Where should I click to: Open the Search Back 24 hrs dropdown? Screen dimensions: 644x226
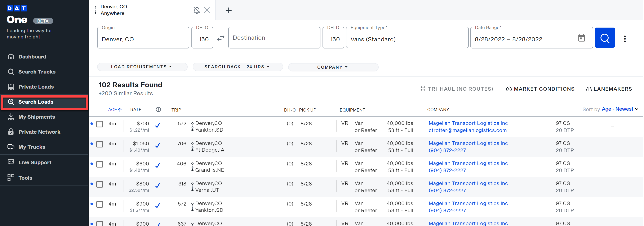click(237, 67)
